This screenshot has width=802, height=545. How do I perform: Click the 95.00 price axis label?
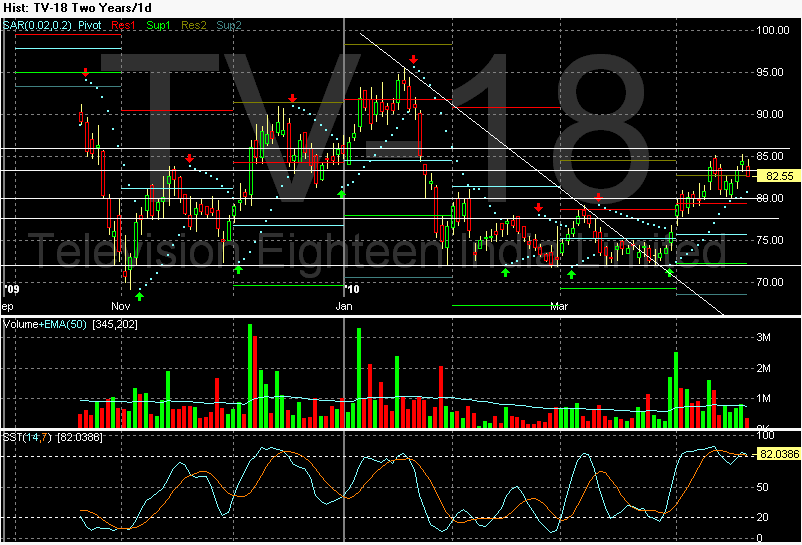[770, 72]
